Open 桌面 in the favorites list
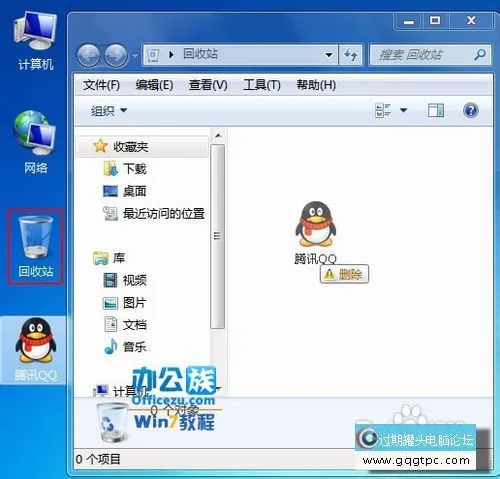The image size is (500, 479). pyautogui.click(x=125, y=191)
